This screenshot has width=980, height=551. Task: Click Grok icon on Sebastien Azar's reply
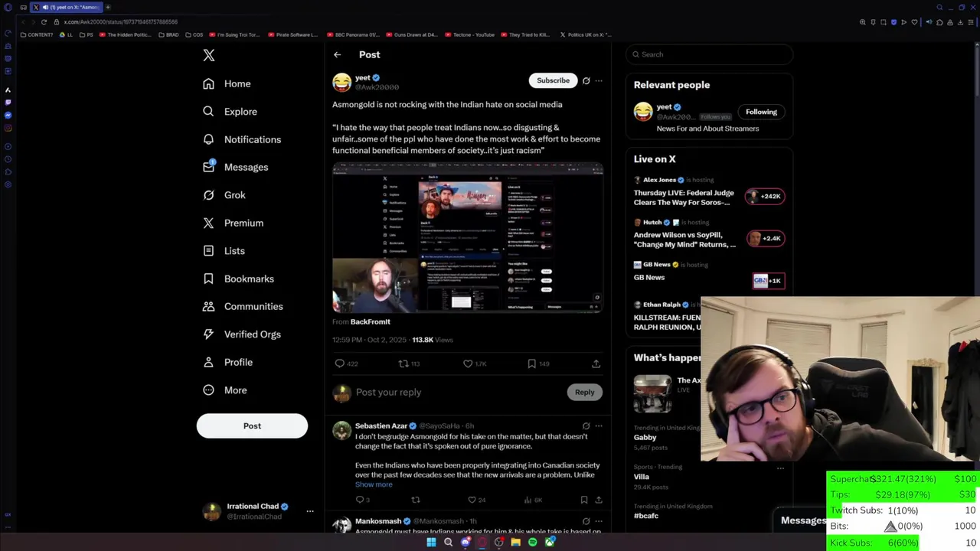point(586,425)
